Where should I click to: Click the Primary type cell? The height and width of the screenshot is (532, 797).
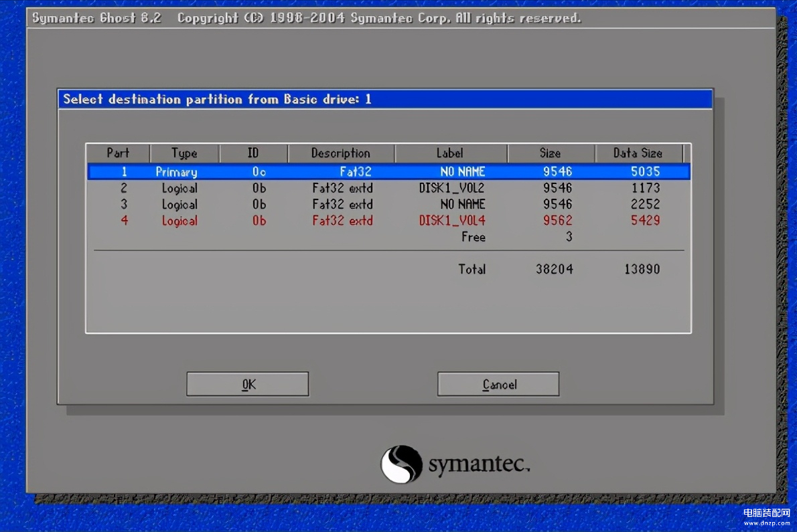176,172
